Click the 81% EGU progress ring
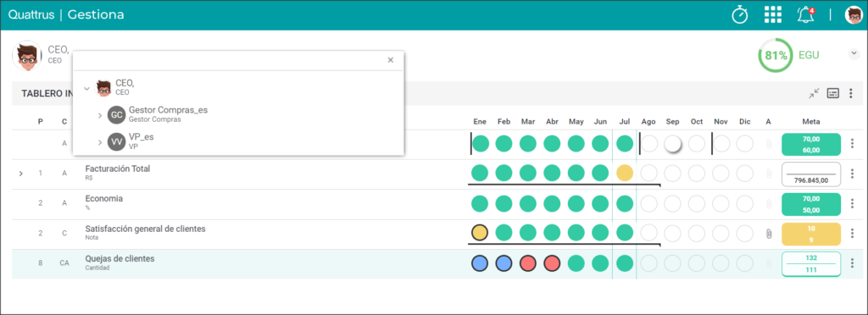This screenshot has width=868, height=315. pos(776,55)
